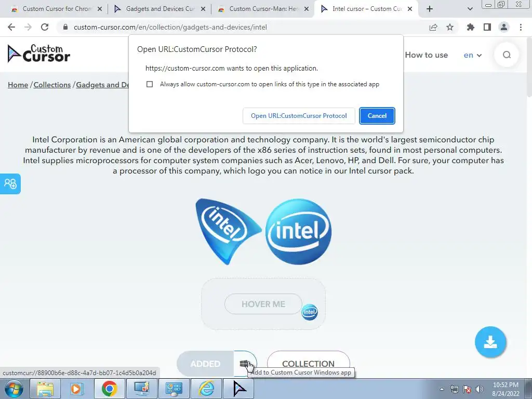Share this page via share icon
Screen dimensions: 532x399
tap(433, 27)
